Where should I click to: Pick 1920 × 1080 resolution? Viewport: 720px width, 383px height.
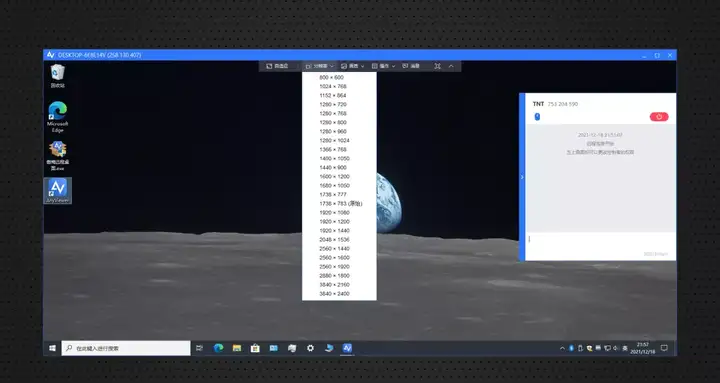tap(339, 213)
